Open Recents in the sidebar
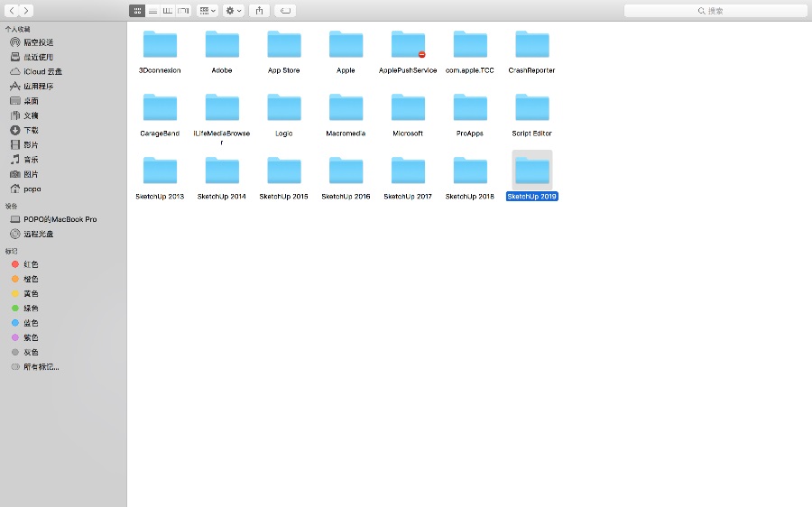812x507 pixels. click(32, 57)
